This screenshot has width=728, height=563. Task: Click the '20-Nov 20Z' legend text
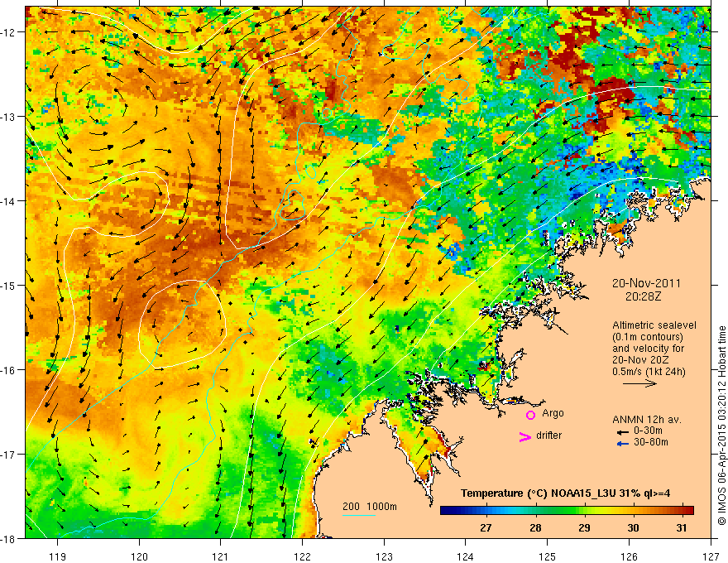point(641,360)
